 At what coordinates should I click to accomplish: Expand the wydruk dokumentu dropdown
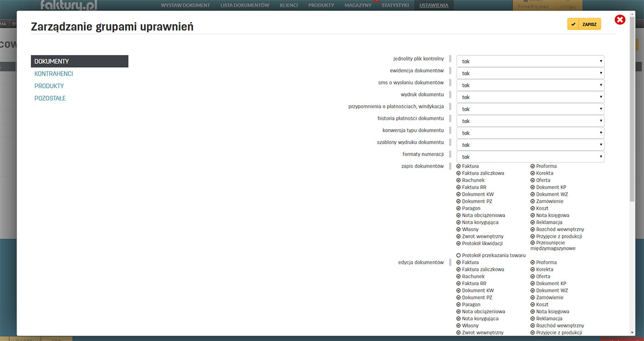pyautogui.click(x=530, y=97)
